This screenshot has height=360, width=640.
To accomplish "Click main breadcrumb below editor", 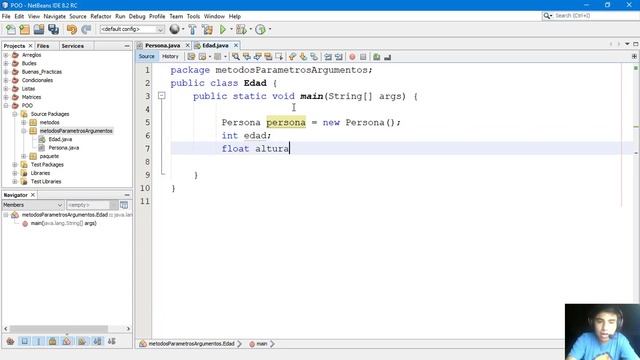I will 262,344.
